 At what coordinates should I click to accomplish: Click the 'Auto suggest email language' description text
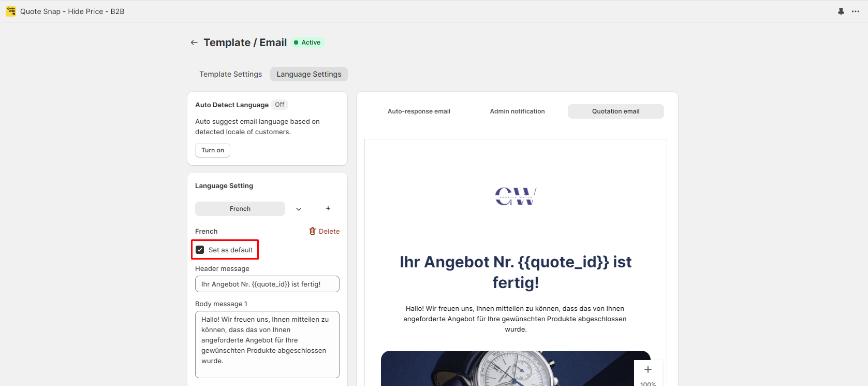257,126
